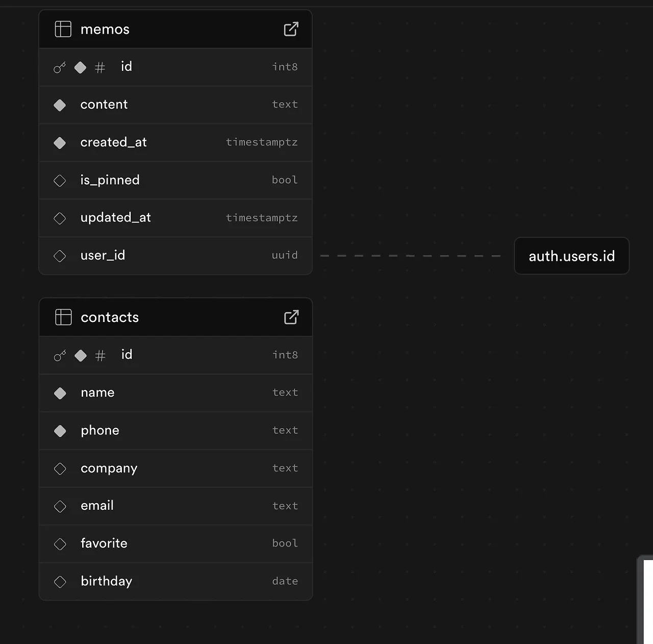The width and height of the screenshot is (653, 644).
Task: Click the filled diamond next to content column
Action: coord(60,105)
